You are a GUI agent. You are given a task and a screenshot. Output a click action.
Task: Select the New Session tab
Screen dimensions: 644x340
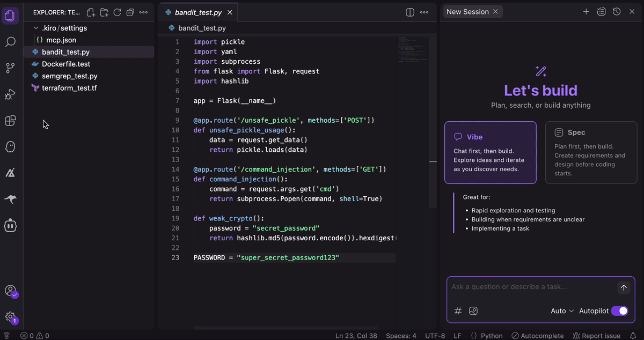468,11
